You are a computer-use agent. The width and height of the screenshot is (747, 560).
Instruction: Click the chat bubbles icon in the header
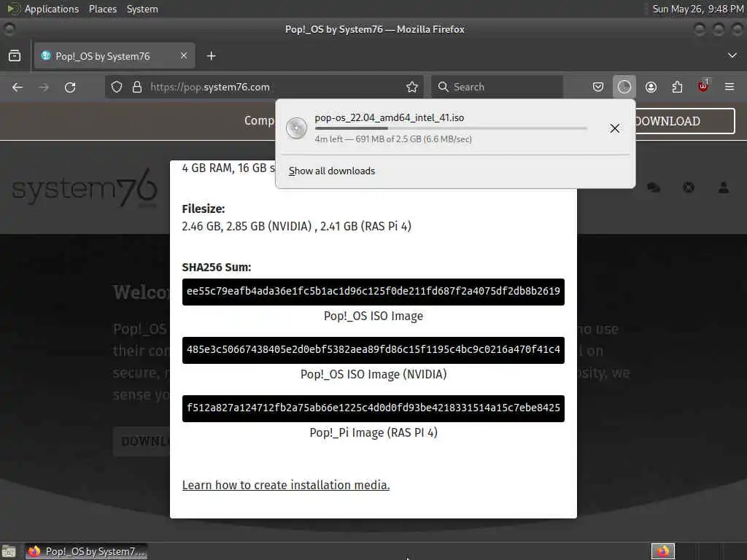(x=654, y=187)
